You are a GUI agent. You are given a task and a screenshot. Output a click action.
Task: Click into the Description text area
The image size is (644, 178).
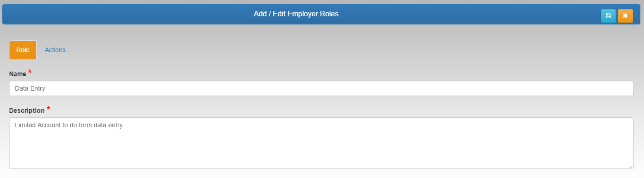coord(321,143)
